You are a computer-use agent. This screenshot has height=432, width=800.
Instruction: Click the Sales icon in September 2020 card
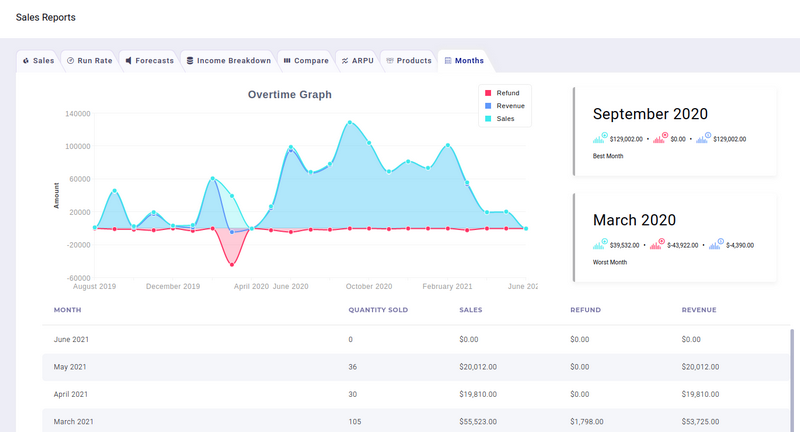[x=600, y=138]
